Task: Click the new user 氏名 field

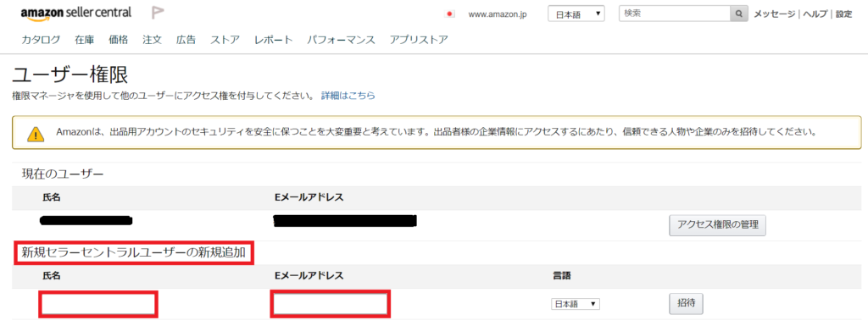Action: pyautogui.click(x=98, y=305)
